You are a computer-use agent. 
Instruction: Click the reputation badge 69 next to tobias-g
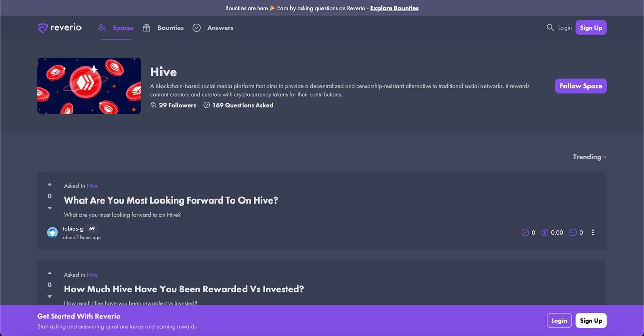[92, 229]
